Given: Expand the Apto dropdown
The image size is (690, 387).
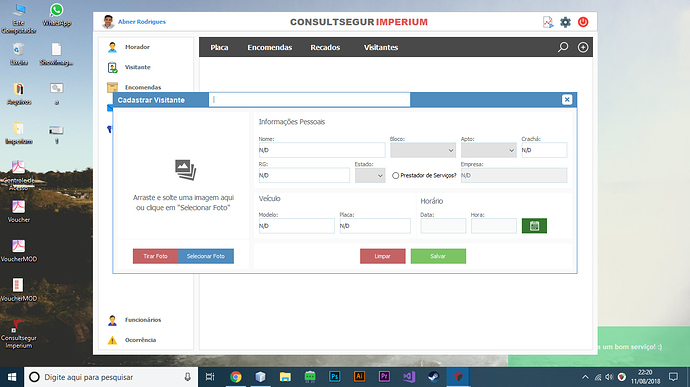Looking at the screenshot, I should coord(488,150).
